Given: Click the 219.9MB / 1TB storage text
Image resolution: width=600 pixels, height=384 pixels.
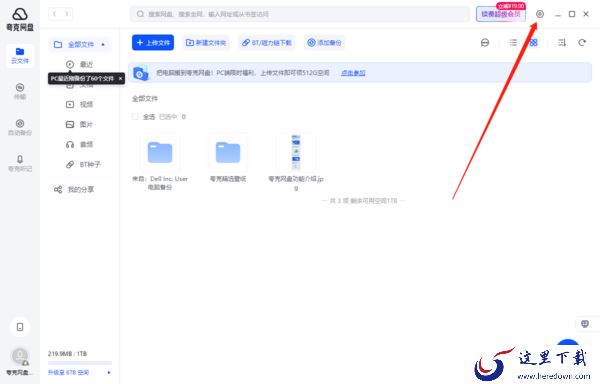Looking at the screenshot, I should 67,353.
